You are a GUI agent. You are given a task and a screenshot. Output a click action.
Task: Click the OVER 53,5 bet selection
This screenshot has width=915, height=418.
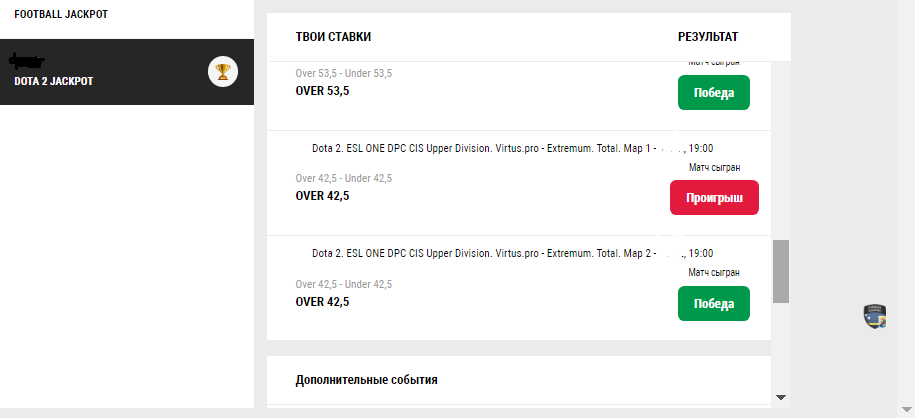(x=322, y=90)
